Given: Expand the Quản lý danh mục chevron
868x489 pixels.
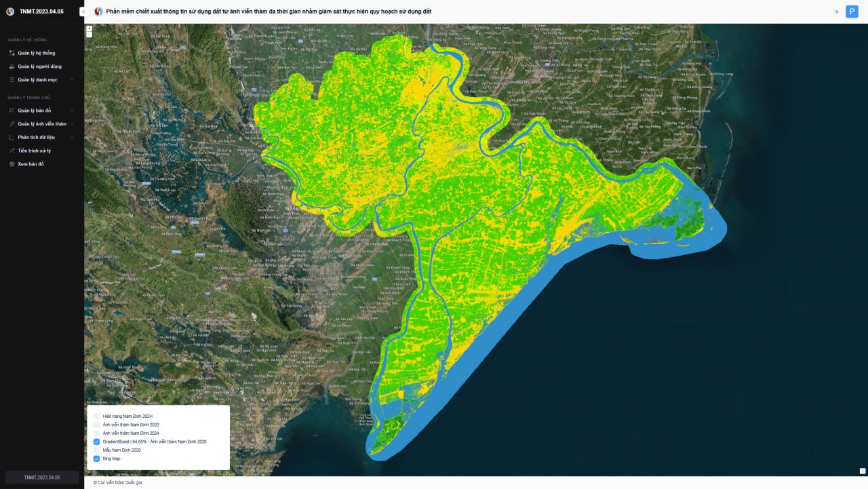Looking at the screenshot, I should point(72,80).
